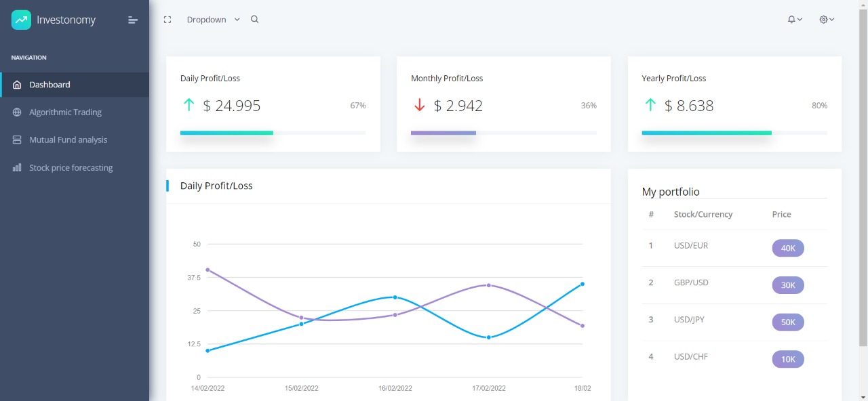The width and height of the screenshot is (868, 401).
Task: Select the USD/CHF portfolio row text
Action: tap(691, 356)
